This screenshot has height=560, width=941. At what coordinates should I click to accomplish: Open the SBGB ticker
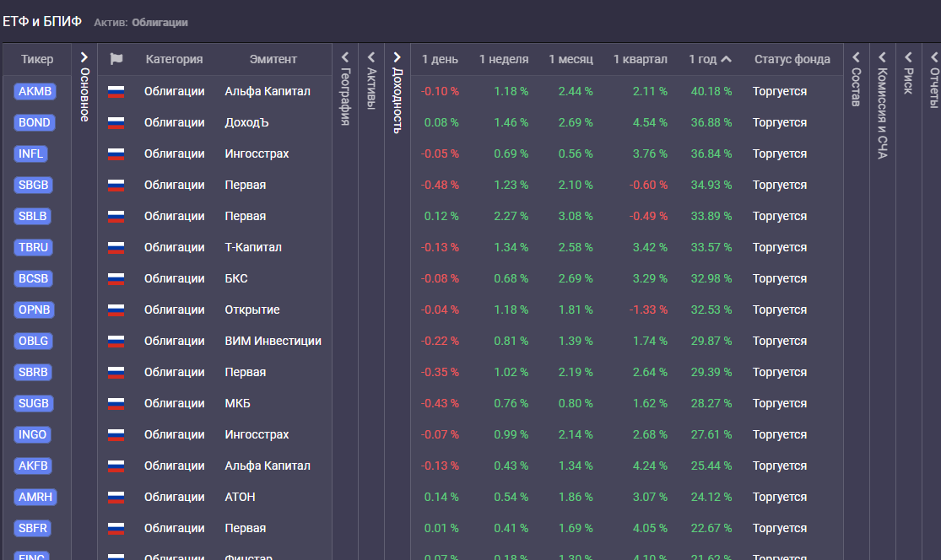click(x=33, y=185)
